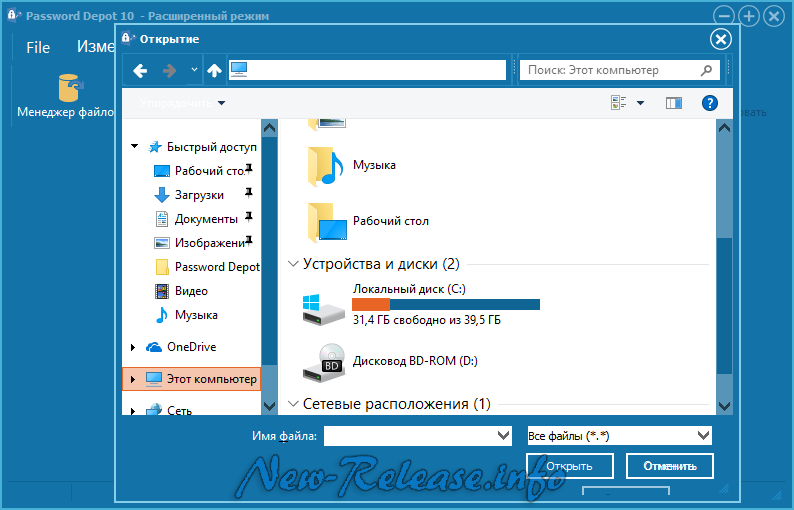Screen dimensions: 794x510
Task: Select 'Дисковод BD-ROM (D:)' drive
Action: click(x=390, y=362)
